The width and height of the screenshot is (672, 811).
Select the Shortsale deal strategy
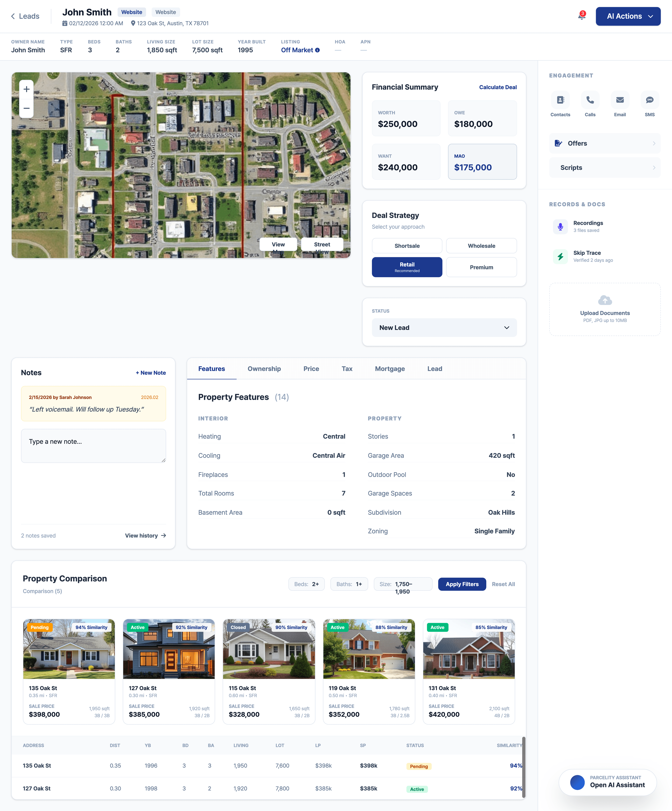(407, 246)
